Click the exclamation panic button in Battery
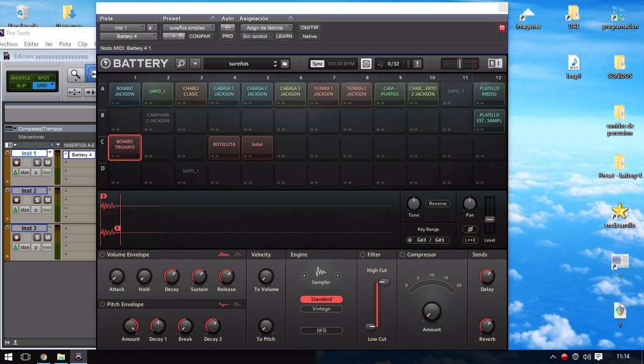 click(x=417, y=63)
